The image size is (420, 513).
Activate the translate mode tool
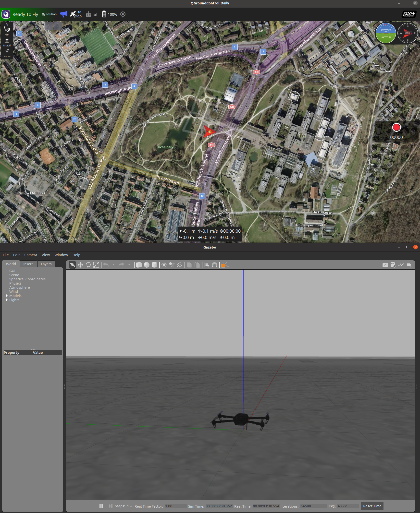[x=80, y=265]
